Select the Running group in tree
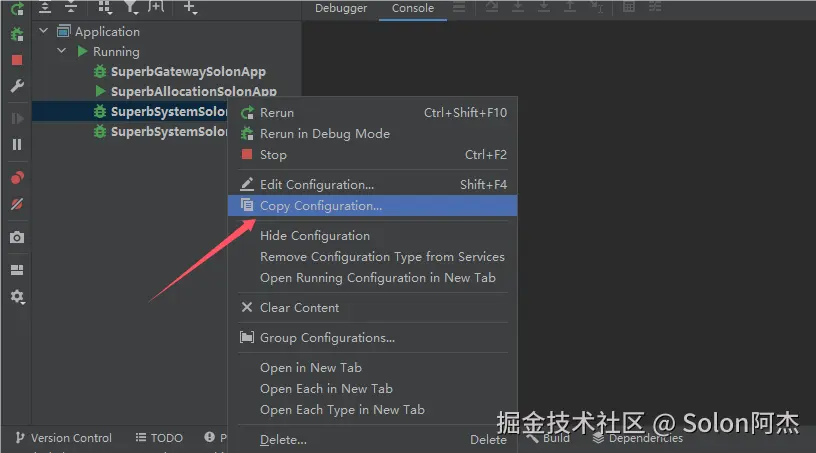The image size is (816, 453). pos(116,52)
